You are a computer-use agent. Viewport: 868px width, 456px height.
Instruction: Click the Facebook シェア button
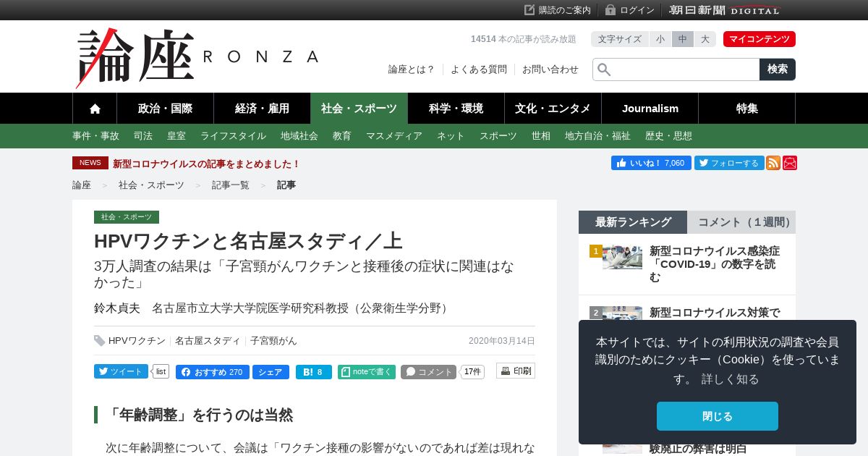[271, 372]
